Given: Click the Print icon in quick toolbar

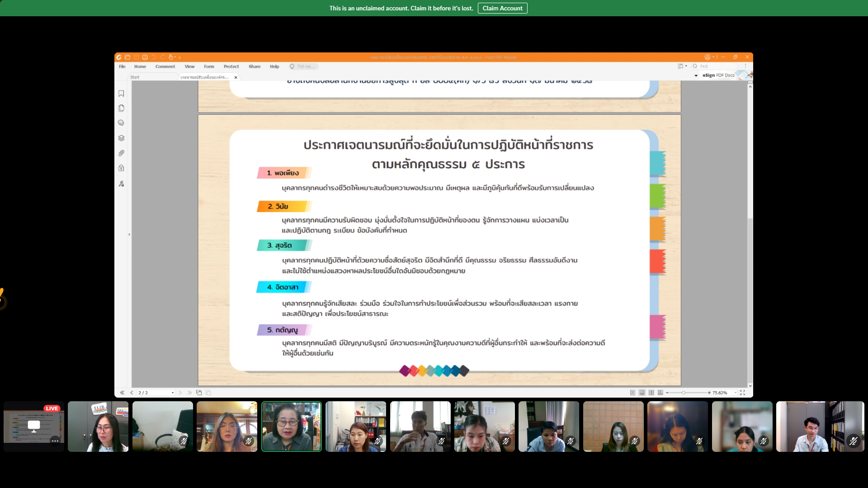Looking at the screenshot, I should 145,57.
